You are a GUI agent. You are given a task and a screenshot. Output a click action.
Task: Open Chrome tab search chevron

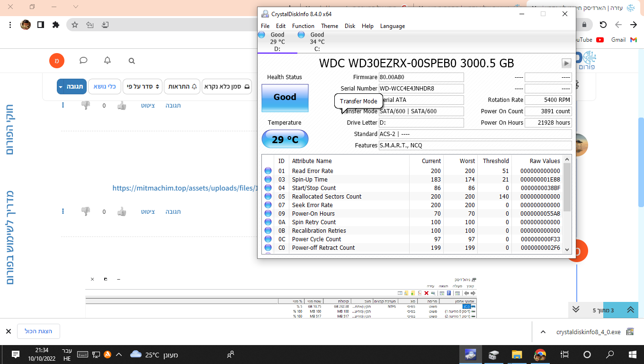point(76,7)
